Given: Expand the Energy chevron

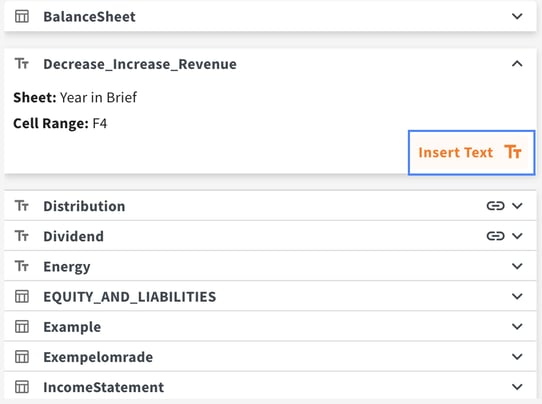Looking at the screenshot, I should pos(517,266).
